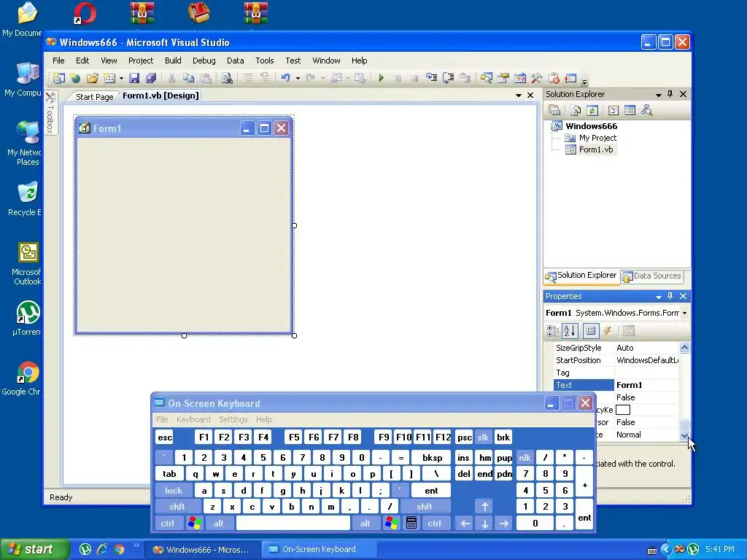Click the Add New Item toolbar icon
The image size is (747, 560).
(109, 78)
